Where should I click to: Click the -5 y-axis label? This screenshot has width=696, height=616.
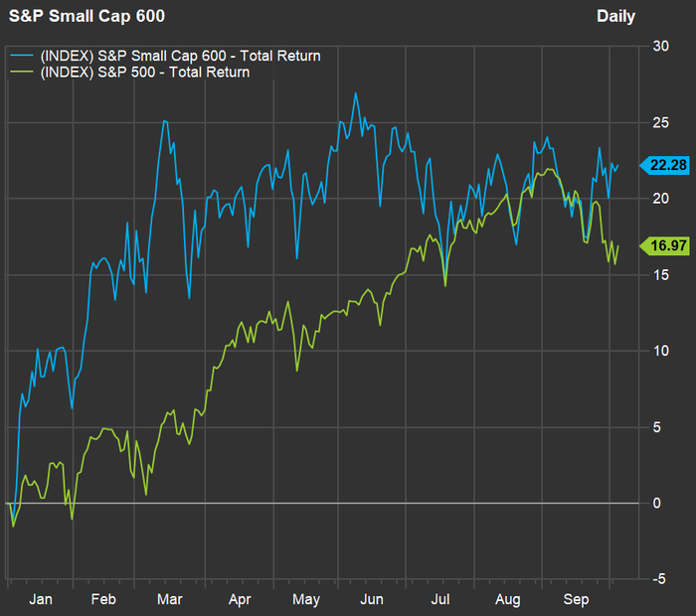point(659,579)
